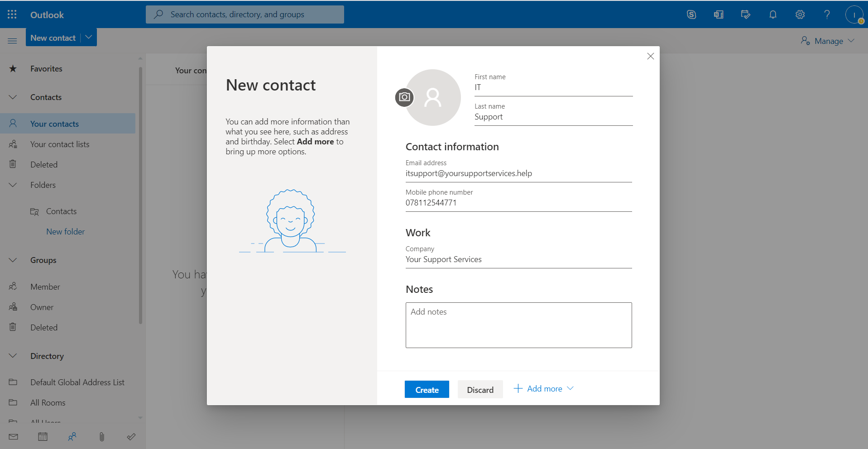This screenshot has width=868, height=449.
Task: Open Calendar from the bottom bar
Action: point(43,437)
